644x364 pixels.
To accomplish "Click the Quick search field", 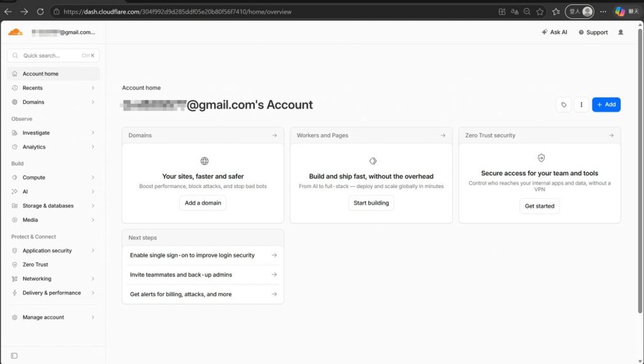I will [x=53, y=55].
